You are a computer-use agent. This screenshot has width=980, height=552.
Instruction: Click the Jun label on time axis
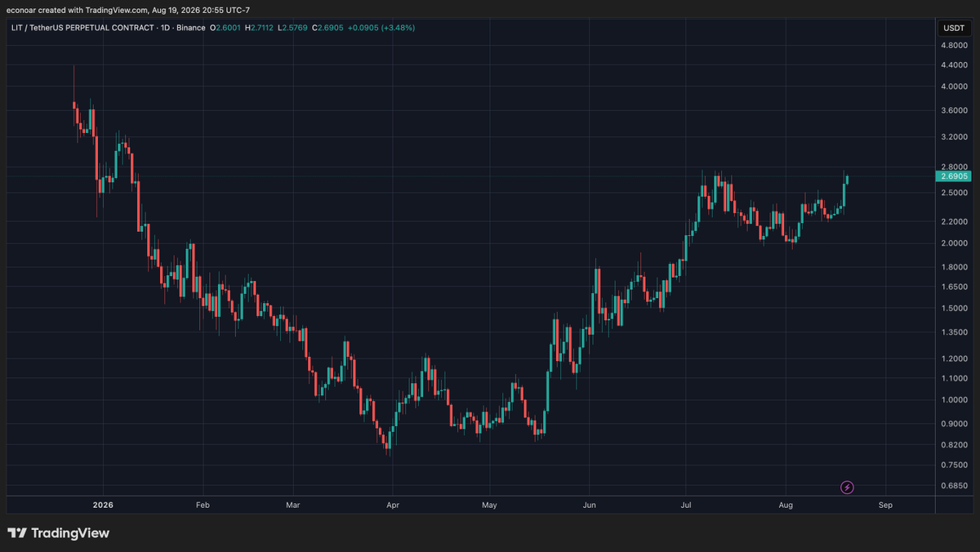(x=589, y=505)
